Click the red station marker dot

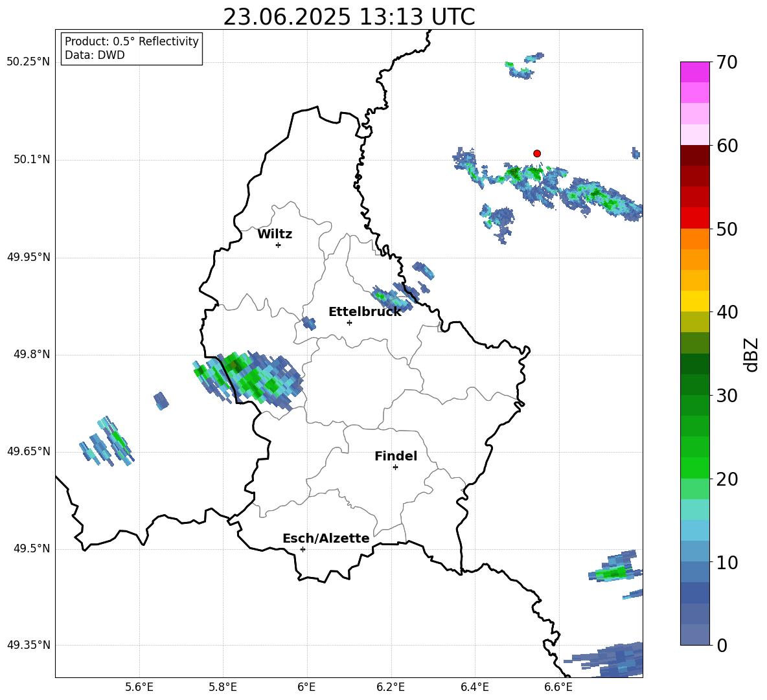(x=536, y=153)
